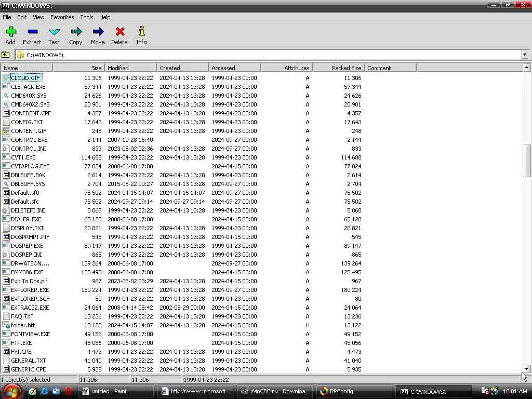Select the Exit To Dos.pif file

[29, 281]
